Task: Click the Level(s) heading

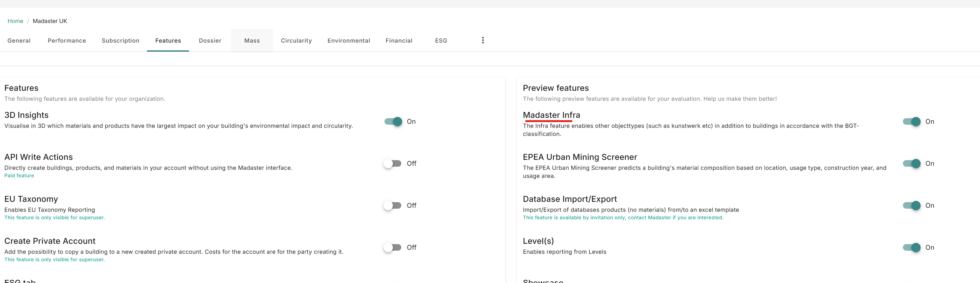Action: pos(538,241)
